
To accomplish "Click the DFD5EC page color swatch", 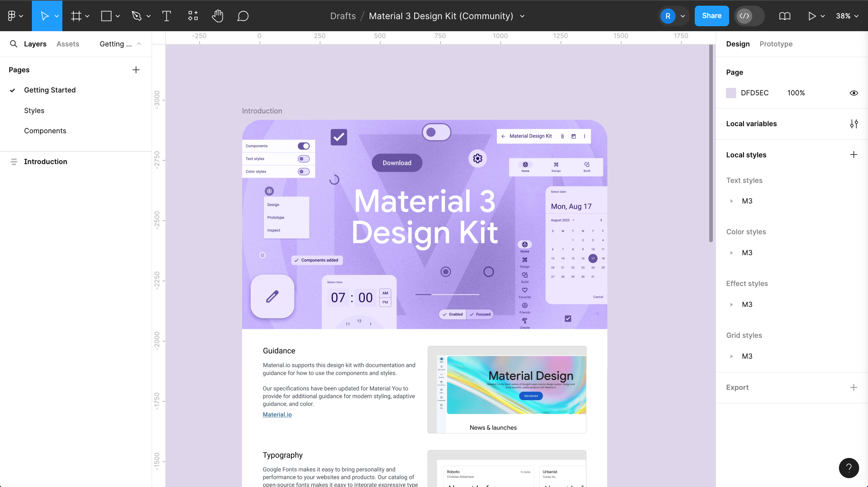I will tap(731, 93).
